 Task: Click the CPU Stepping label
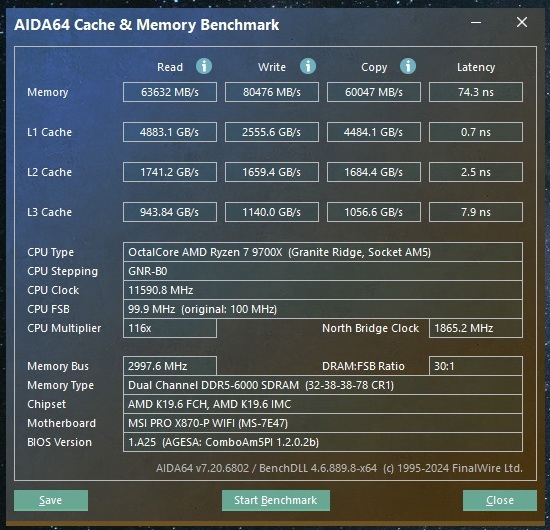click(x=62, y=271)
